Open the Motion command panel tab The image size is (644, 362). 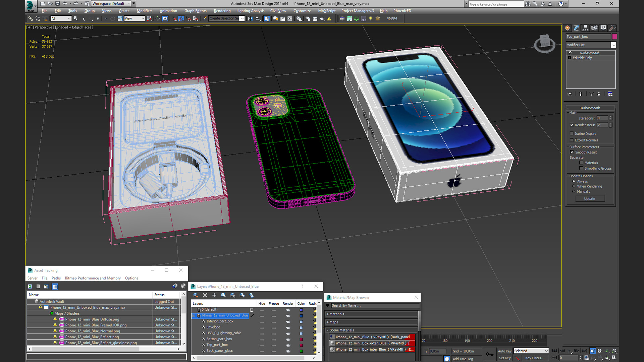(x=594, y=28)
